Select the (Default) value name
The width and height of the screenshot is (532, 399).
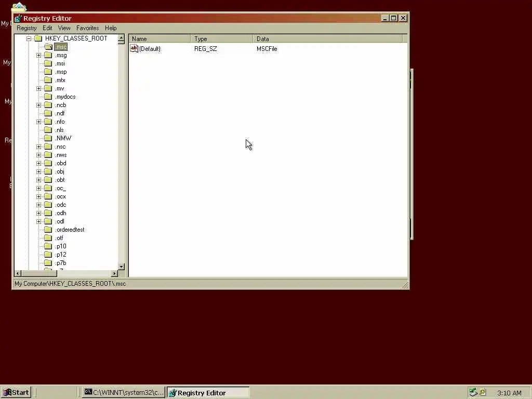[150, 49]
